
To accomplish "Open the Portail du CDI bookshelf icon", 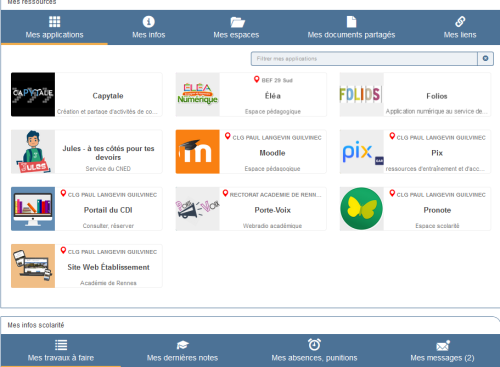I will [33, 209].
